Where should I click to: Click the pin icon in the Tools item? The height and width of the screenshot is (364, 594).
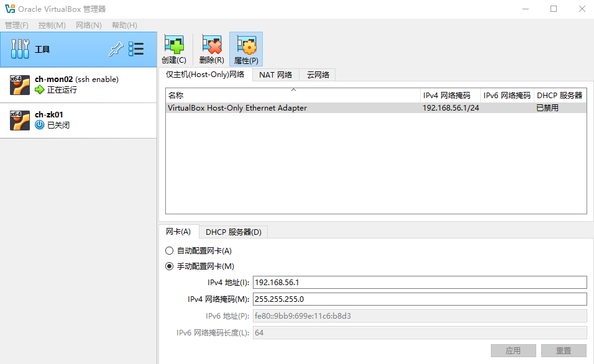point(116,49)
